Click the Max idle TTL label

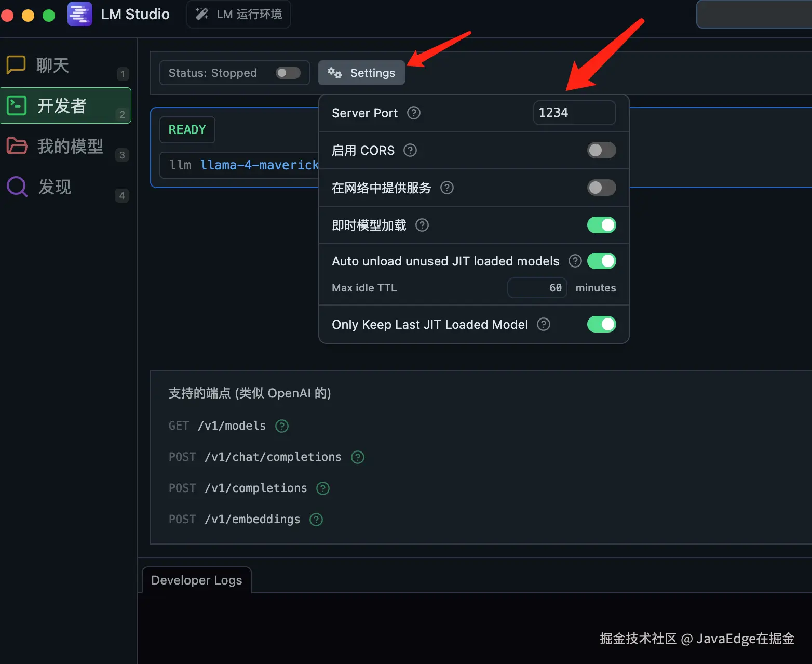click(x=364, y=288)
